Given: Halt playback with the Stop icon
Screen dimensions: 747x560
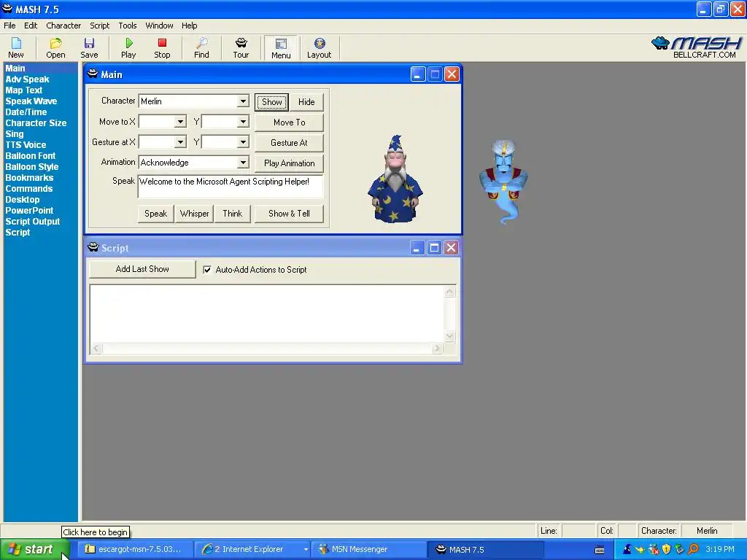Looking at the screenshot, I should click(x=162, y=48).
